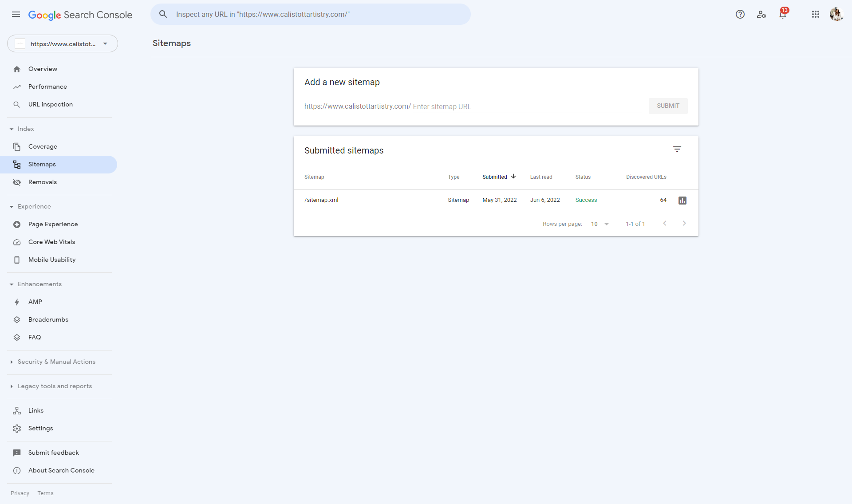Click the Removals crossed-eye icon

pos(17,182)
